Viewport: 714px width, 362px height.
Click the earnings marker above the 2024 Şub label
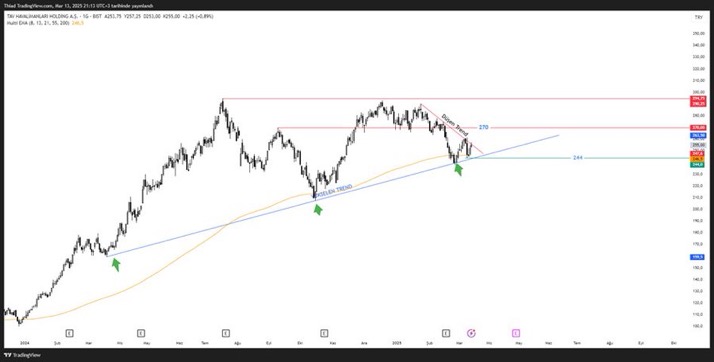coord(69,333)
